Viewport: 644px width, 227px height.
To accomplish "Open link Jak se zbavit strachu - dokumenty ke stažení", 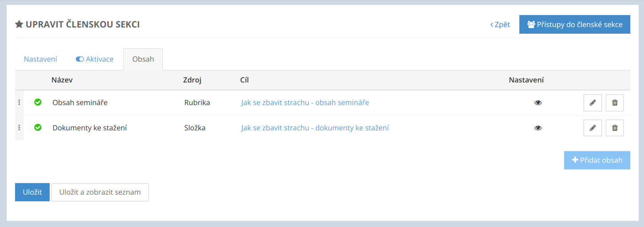I will 315,128.
